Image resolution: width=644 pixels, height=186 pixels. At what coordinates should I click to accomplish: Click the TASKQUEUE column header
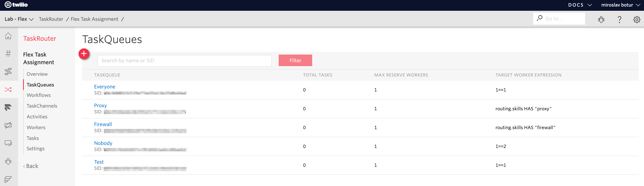(x=107, y=75)
